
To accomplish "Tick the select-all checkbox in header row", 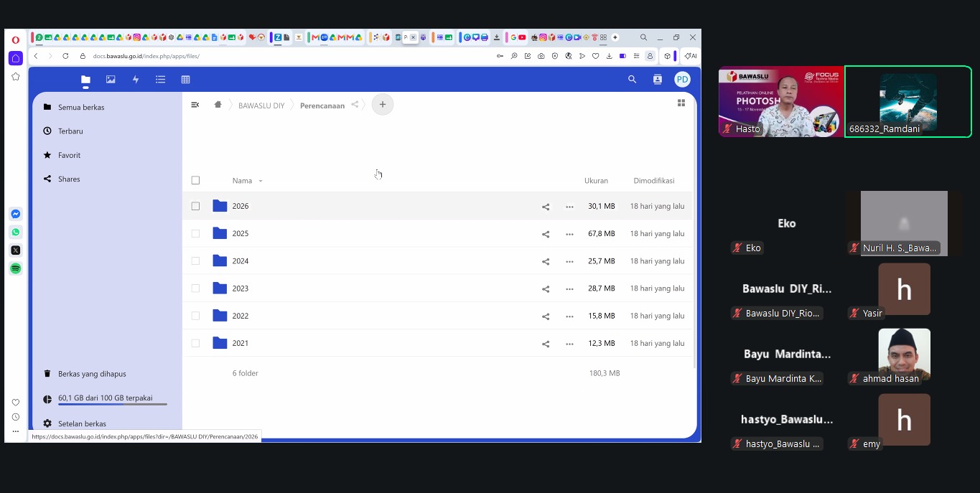I will coord(195,181).
